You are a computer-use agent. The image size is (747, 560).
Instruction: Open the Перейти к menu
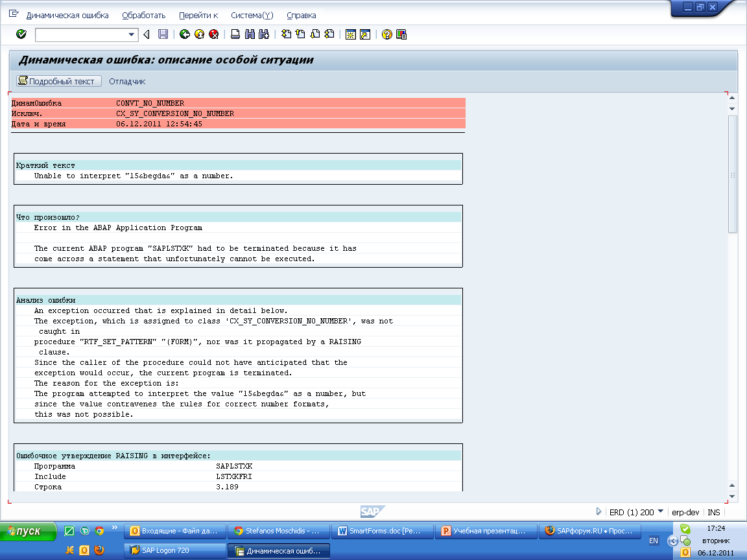click(x=198, y=16)
